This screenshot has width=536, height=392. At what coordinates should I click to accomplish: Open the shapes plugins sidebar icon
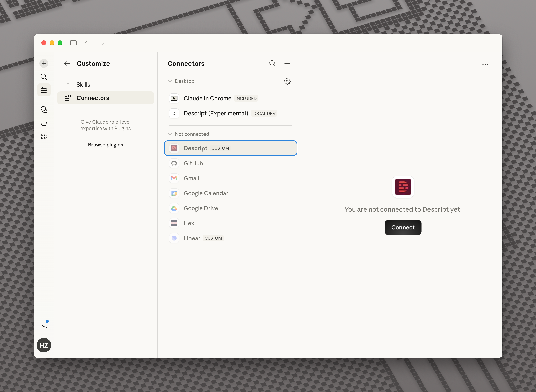click(x=44, y=136)
